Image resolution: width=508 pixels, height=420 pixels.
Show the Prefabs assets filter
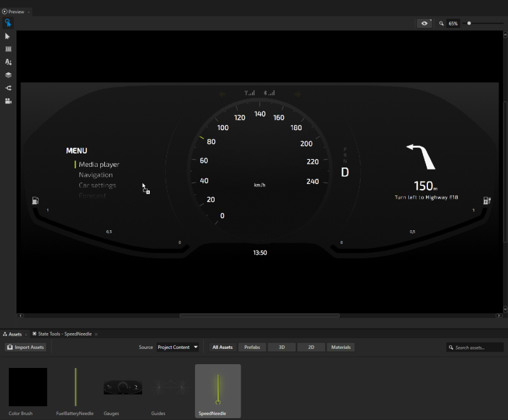point(252,347)
